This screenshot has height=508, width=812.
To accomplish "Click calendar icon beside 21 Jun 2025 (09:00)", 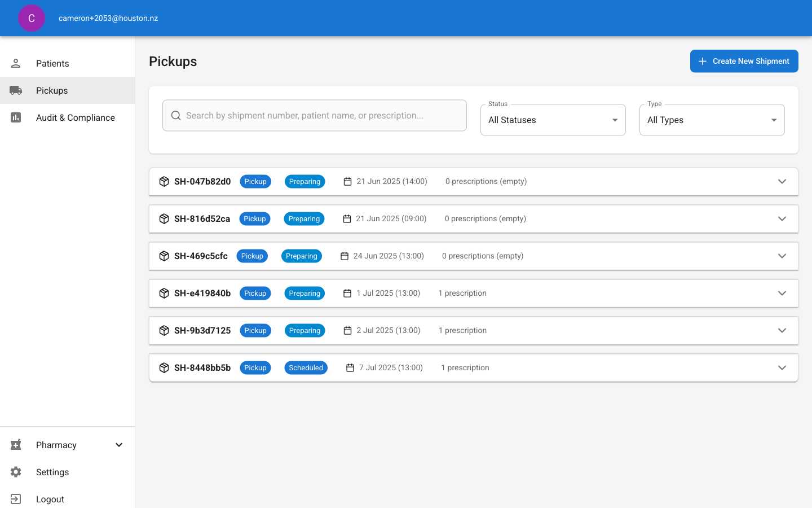I will point(347,218).
